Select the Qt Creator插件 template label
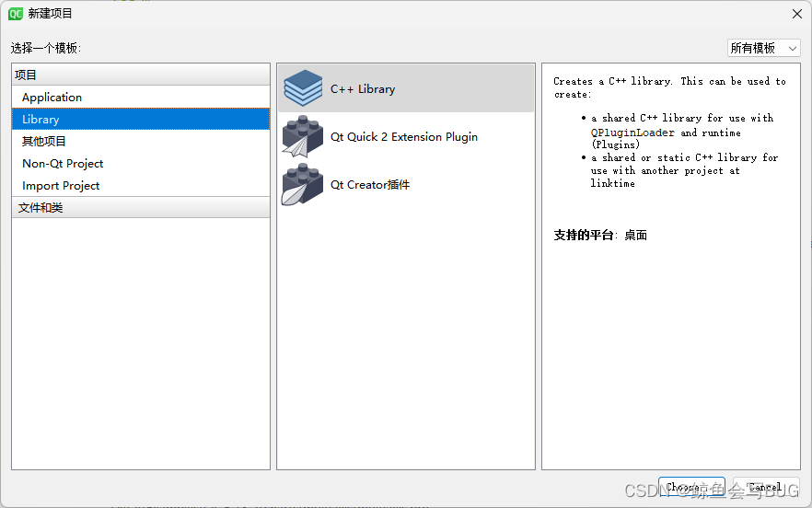Screen dimensions: 812x508 (x=370, y=185)
